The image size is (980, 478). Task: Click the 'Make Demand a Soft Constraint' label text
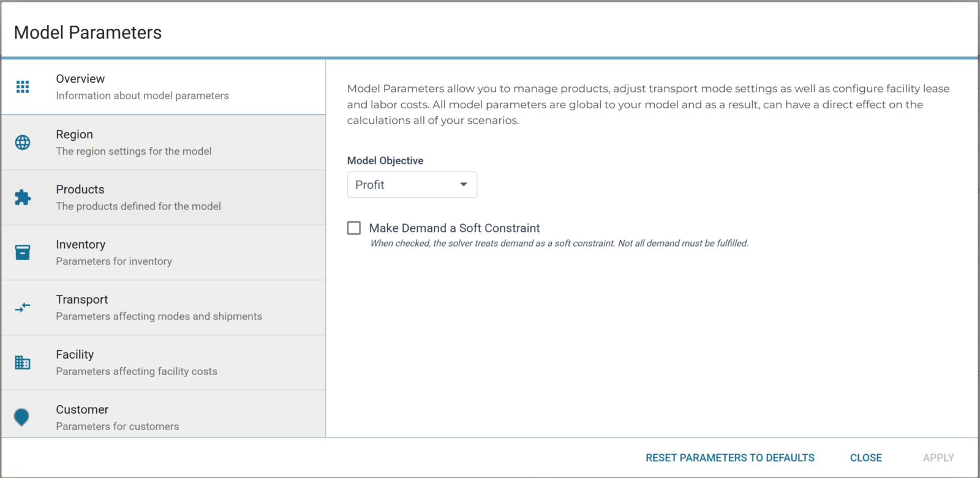point(454,228)
